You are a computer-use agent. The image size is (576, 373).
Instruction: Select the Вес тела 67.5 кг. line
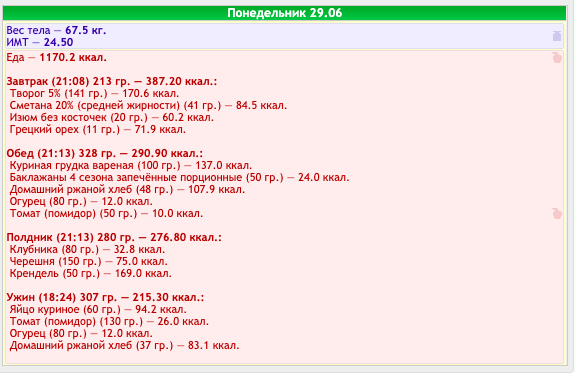pyautogui.click(x=56, y=30)
